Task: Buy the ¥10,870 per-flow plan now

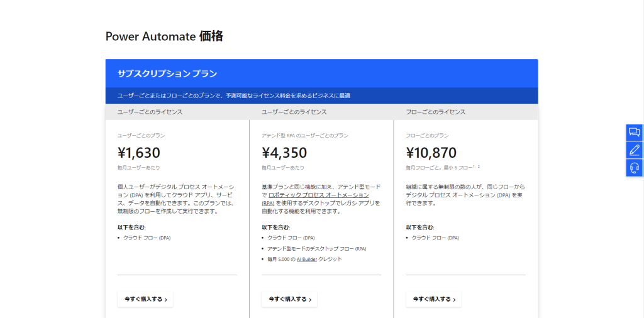Action: point(434,299)
